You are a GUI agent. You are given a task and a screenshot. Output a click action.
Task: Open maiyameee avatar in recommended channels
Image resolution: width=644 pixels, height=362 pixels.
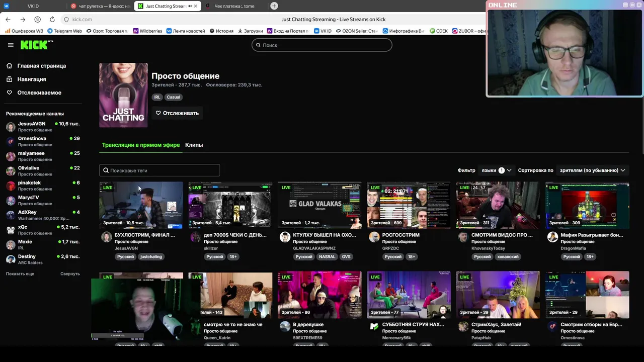tap(11, 156)
